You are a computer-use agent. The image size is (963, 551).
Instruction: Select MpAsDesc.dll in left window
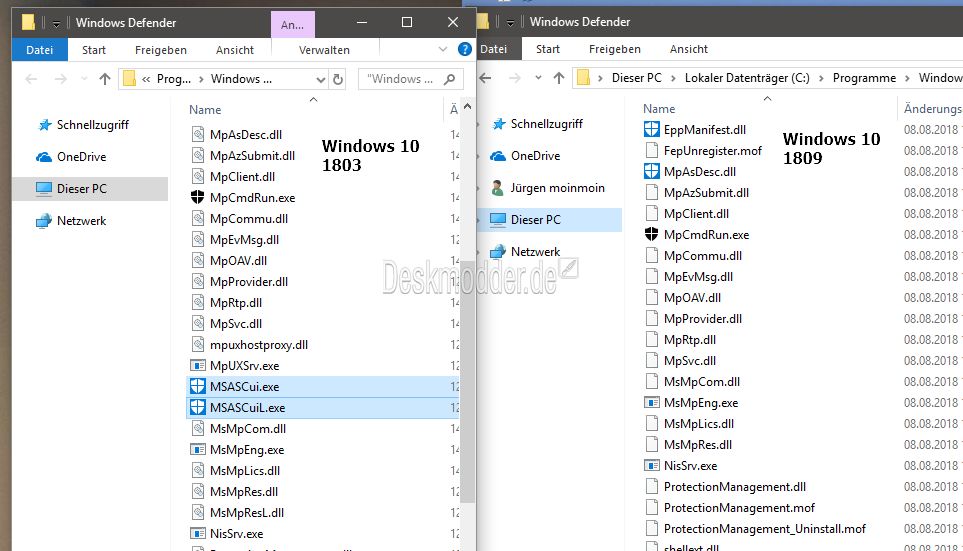pyautogui.click(x=246, y=135)
